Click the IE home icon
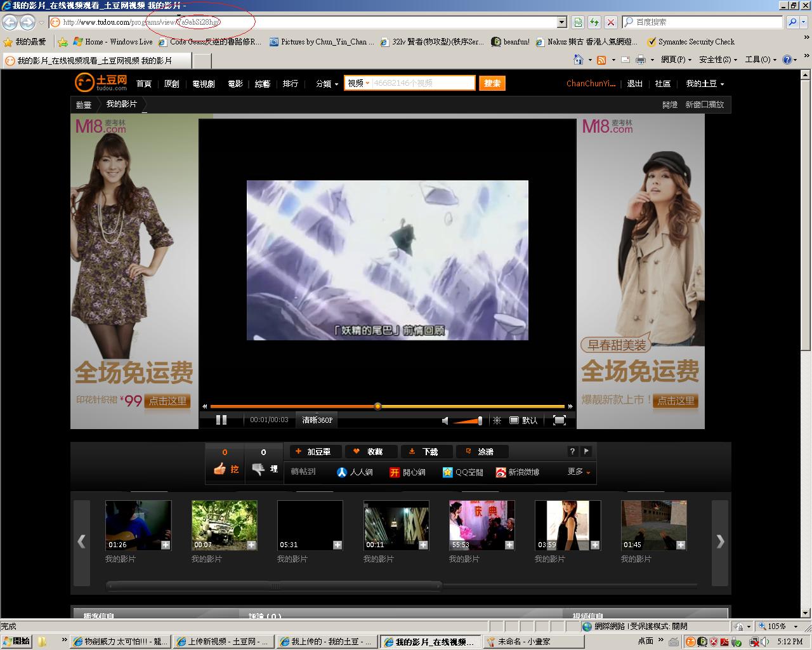 (578, 60)
